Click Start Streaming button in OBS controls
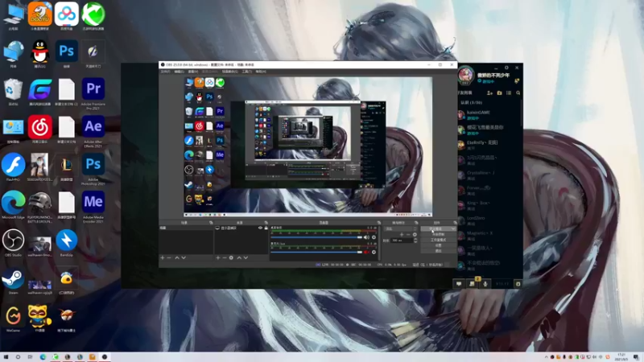 coord(438,229)
